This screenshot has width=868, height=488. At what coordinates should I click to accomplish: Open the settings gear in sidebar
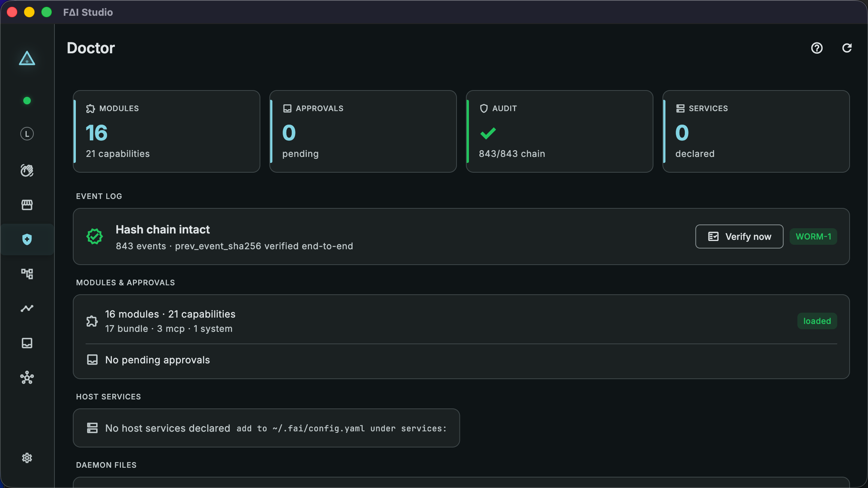coord(27,458)
